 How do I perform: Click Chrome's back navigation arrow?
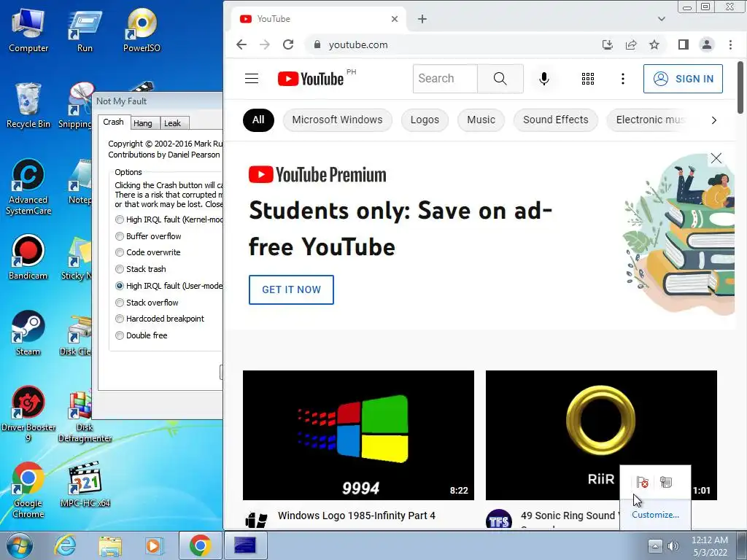(x=241, y=44)
